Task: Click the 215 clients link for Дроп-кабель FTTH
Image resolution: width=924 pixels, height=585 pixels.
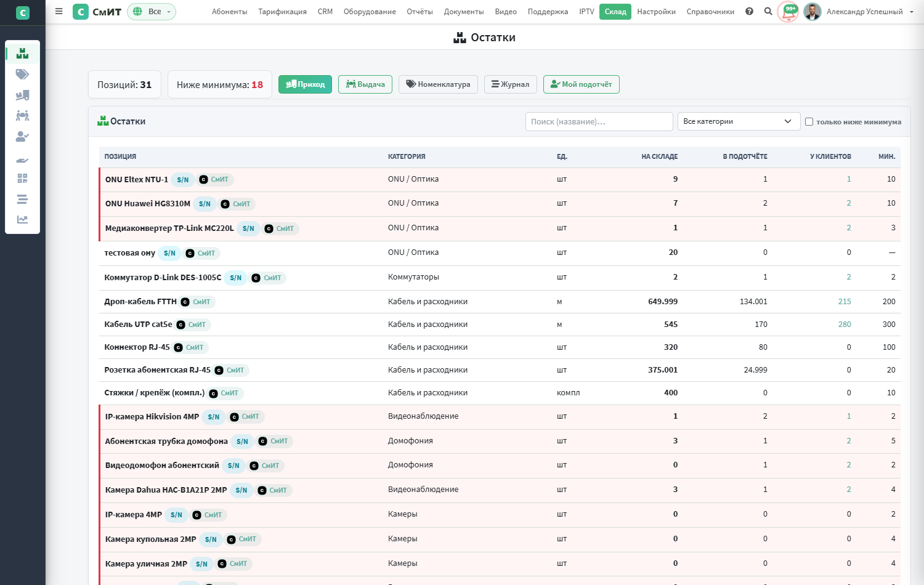Action: coord(845,302)
